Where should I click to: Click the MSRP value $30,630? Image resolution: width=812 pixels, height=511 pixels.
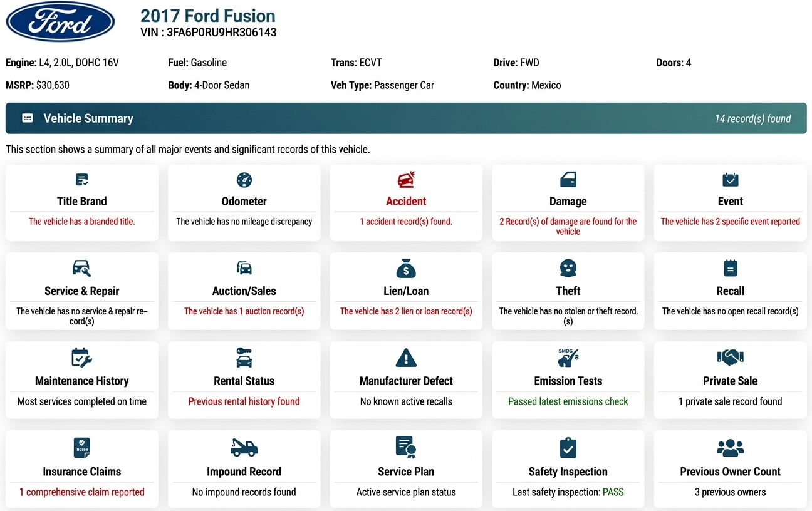click(53, 85)
